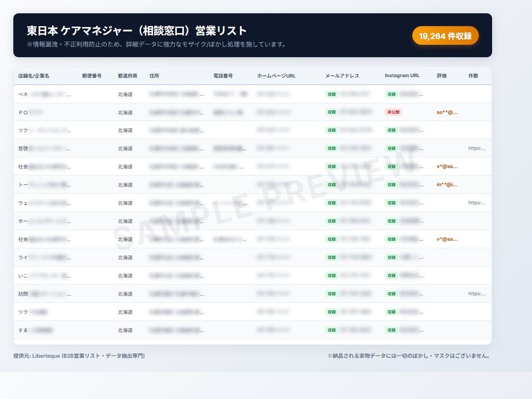Click the store name beginning with ＰＯ
This screenshot has width=532, height=399.
[31, 113]
